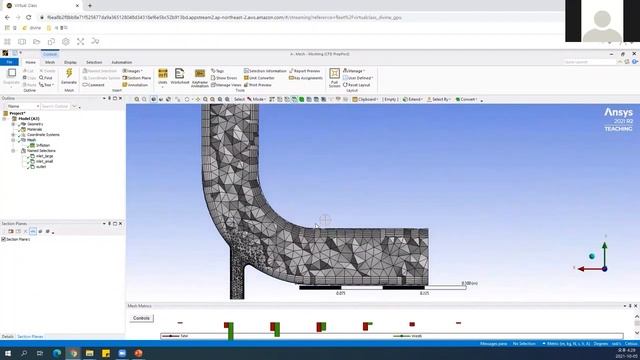Click the new section plane icon
Image resolution: width=640 pixels, height=360 pixels.
pos(11,231)
